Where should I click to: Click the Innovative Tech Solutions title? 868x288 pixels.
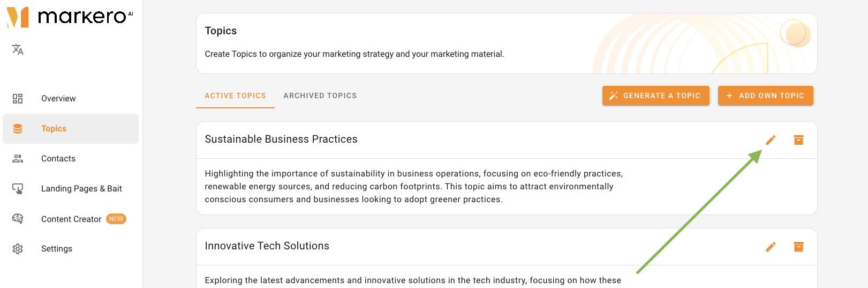click(x=267, y=246)
